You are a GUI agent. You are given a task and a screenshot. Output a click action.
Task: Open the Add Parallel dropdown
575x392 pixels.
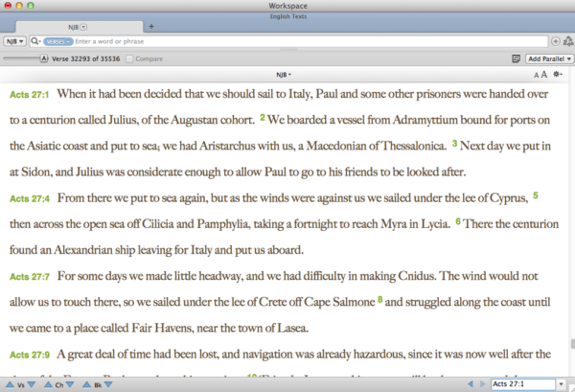click(549, 58)
